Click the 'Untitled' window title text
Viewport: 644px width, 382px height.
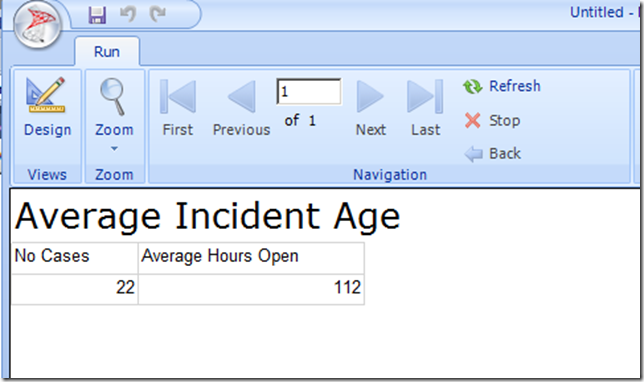click(596, 12)
